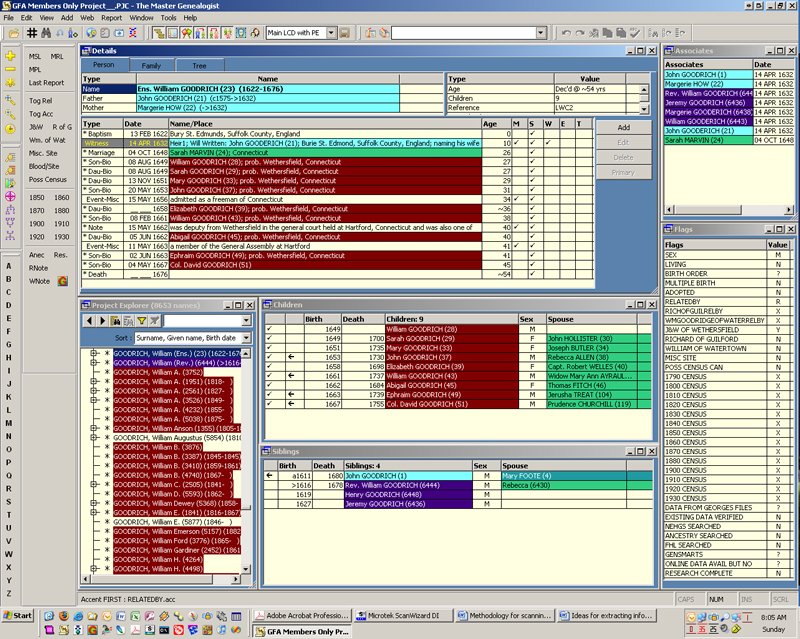Click the Last Report button
The image size is (800, 639).
click(x=46, y=83)
